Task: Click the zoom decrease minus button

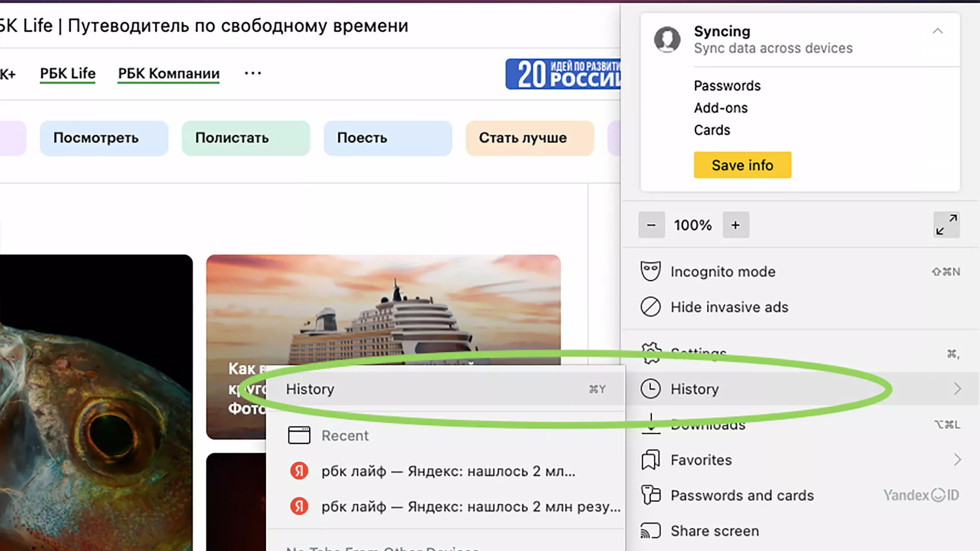Action: [650, 226]
